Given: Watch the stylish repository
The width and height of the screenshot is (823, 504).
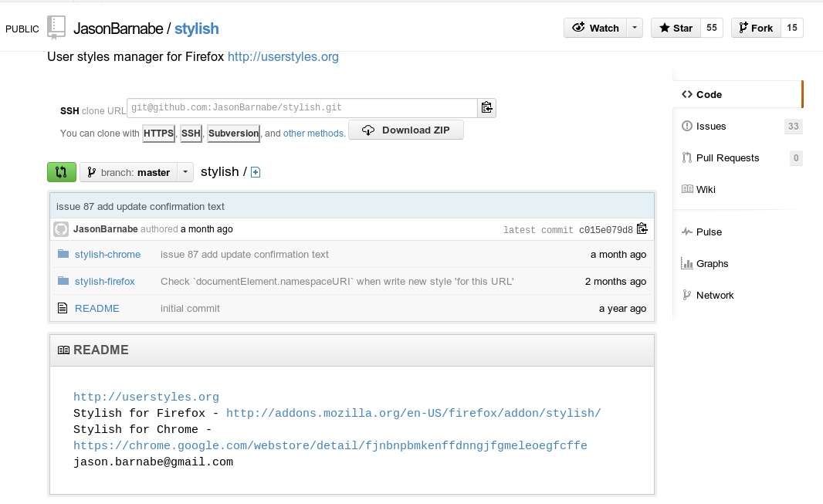Looking at the screenshot, I should 595,28.
